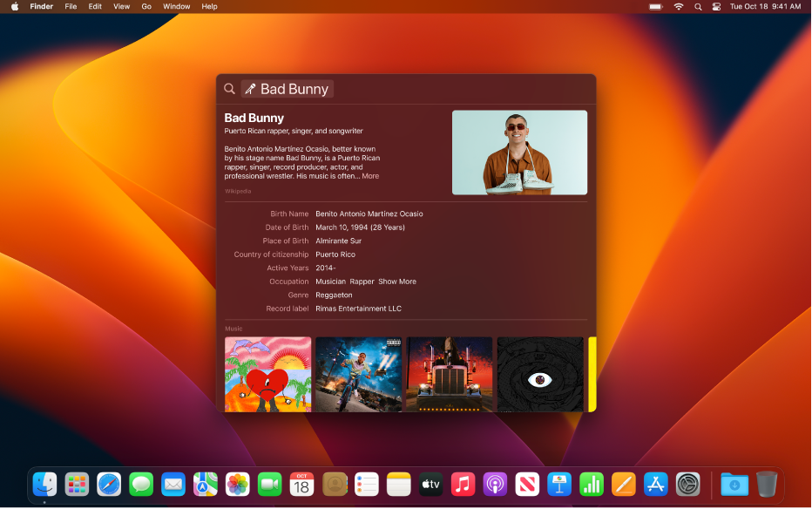812x509 pixels.
Task: Open the Apple TV app from the Dock
Action: click(430, 485)
